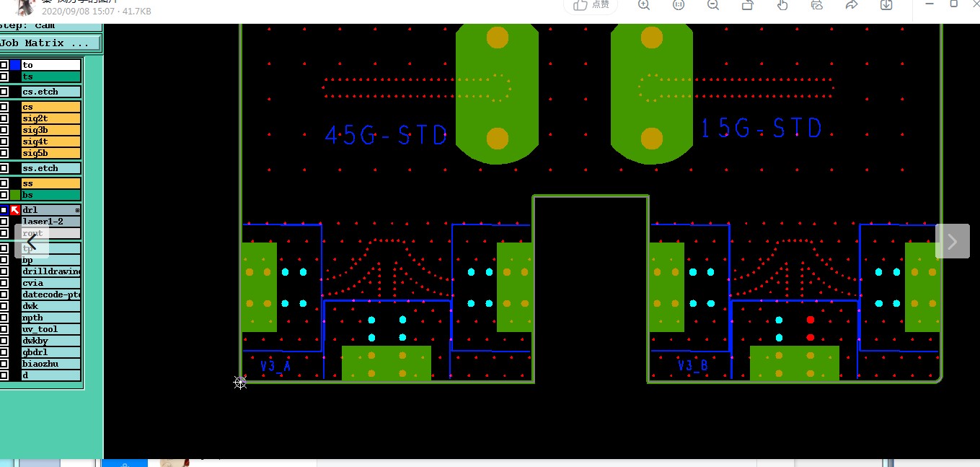Select the ss layer row

(51, 183)
